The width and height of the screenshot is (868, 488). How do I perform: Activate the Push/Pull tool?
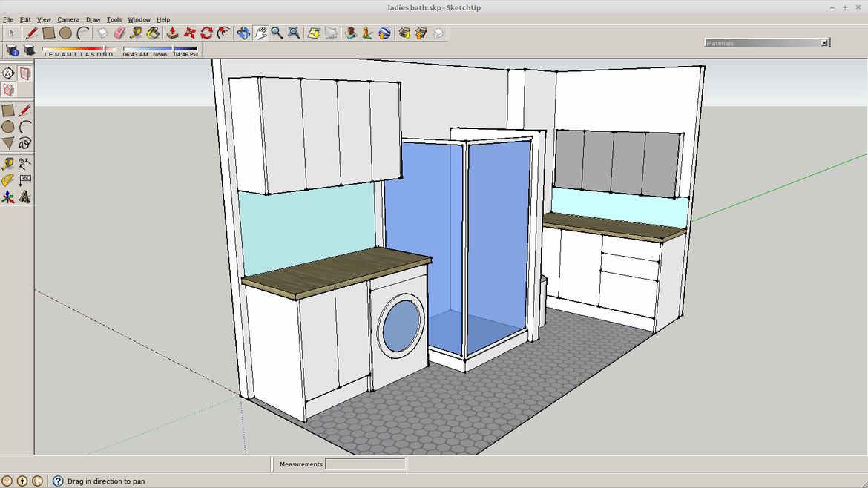coord(172,33)
